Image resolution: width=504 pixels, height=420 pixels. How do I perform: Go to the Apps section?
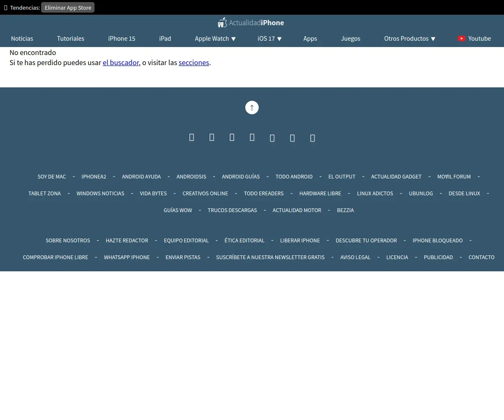pyautogui.click(x=310, y=38)
